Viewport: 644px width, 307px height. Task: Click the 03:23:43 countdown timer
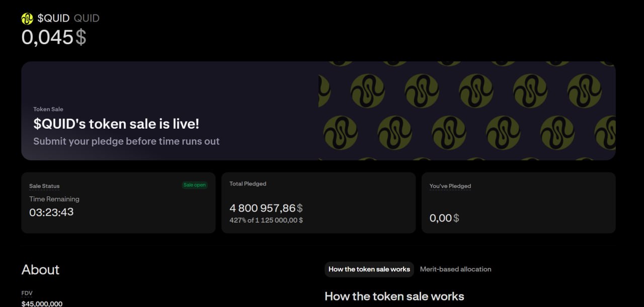[51, 212]
